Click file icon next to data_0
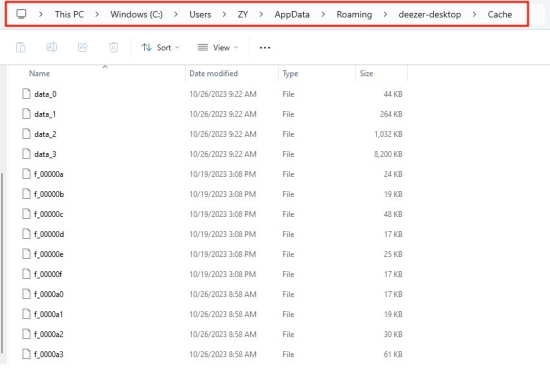The width and height of the screenshot is (550, 372). tap(26, 94)
